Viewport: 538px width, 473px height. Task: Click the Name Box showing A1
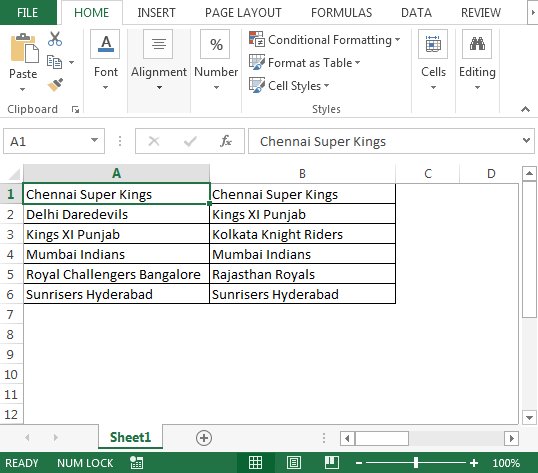click(46, 141)
